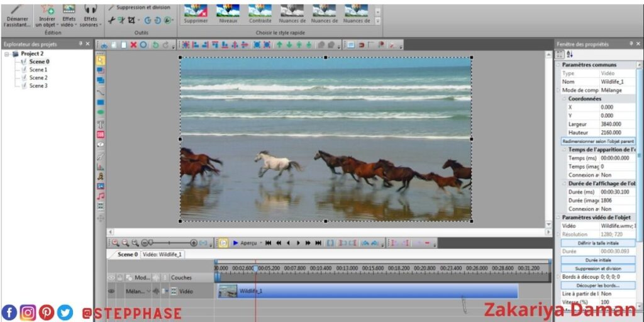Screen dimensions: 644x322
Task: Click Découper les bords... button
Action: pos(598,286)
